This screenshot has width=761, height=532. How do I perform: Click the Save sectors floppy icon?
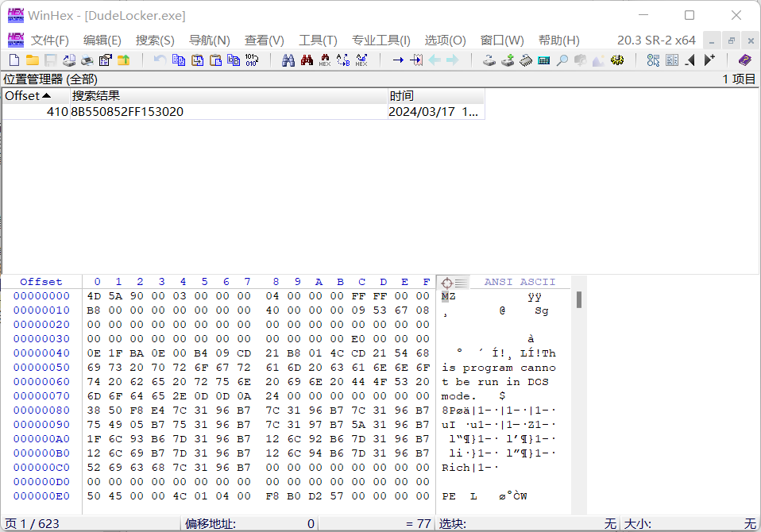point(51,60)
